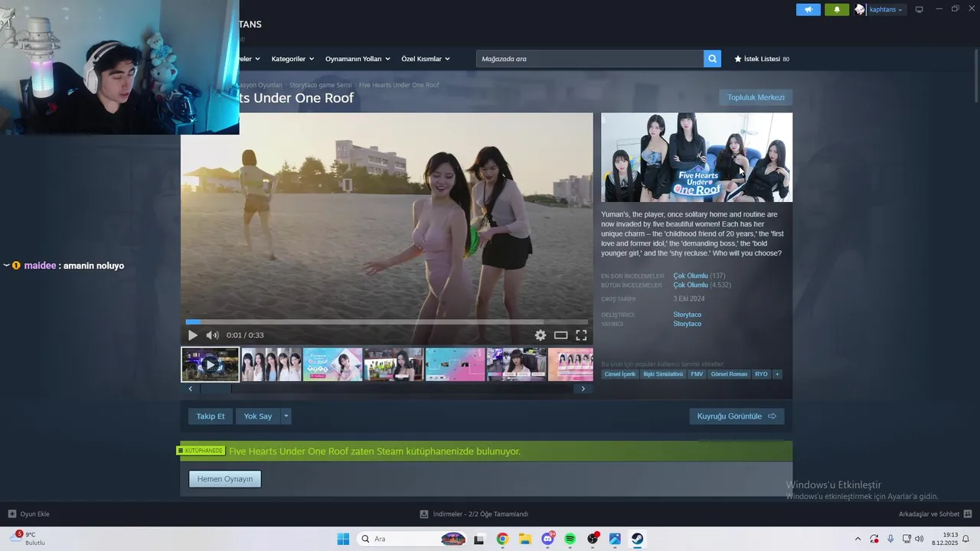Click the game header capsule image
The width and height of the screenshot is (980, 551).
point(697,158)
